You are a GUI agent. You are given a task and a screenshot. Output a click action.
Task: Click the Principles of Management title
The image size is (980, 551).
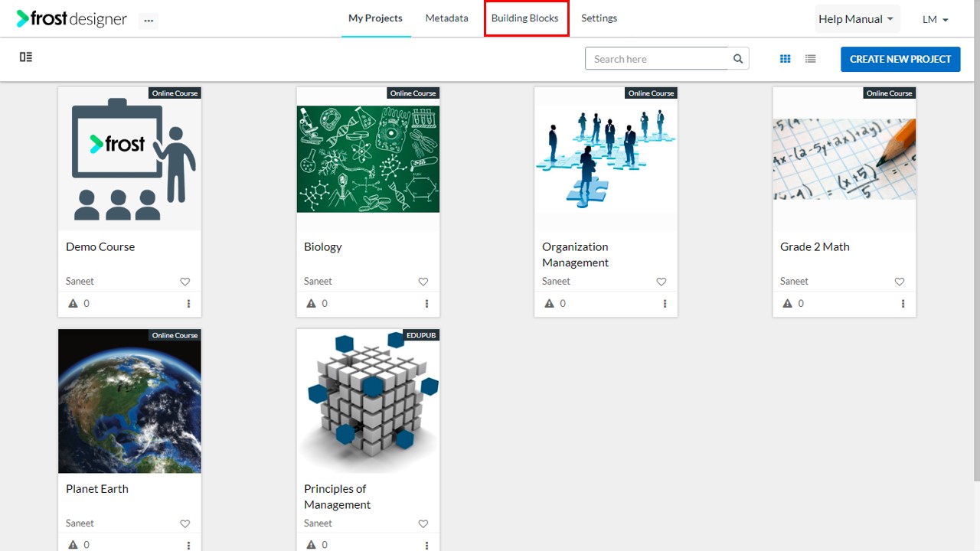click(338, 497)
